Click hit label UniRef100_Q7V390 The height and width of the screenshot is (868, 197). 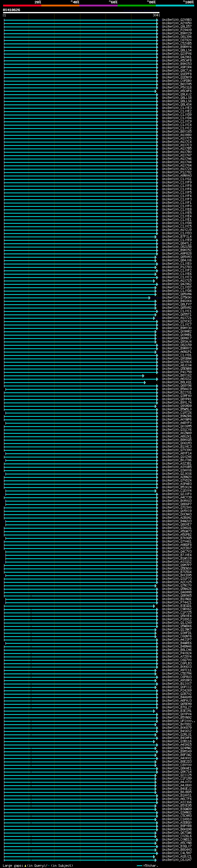coord(177,450)
